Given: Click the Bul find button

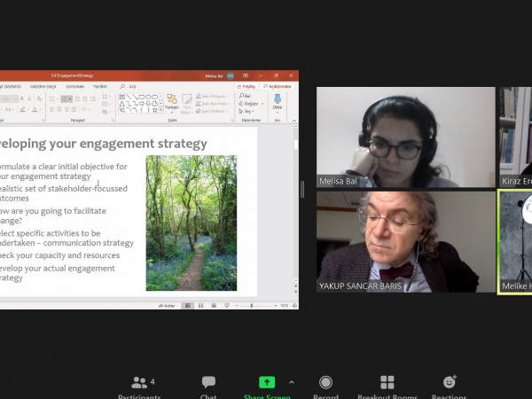Looking at the screenshot, I should coord(245,96).
